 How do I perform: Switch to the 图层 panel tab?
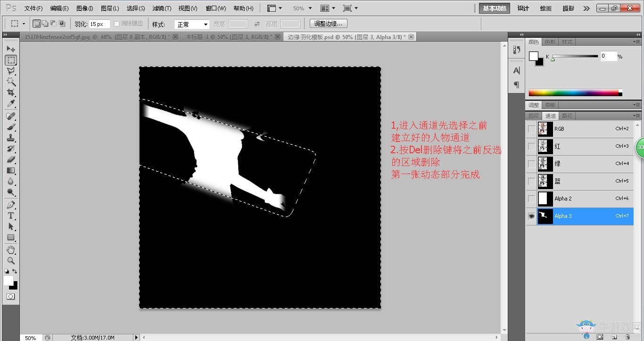coord(534,116)
